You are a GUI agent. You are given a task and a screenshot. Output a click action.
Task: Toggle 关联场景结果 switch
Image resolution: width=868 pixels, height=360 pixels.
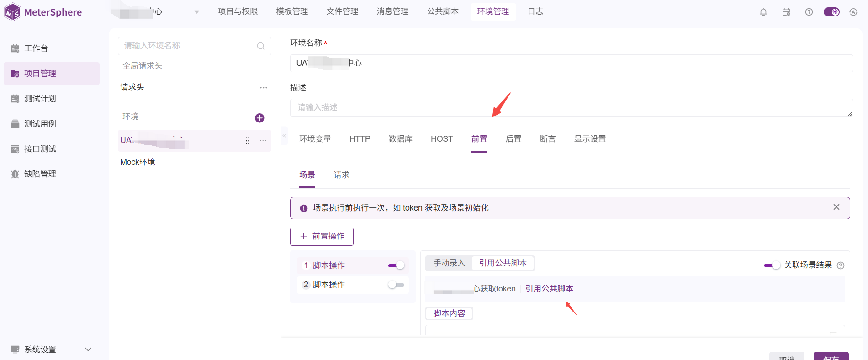point(772,265)
